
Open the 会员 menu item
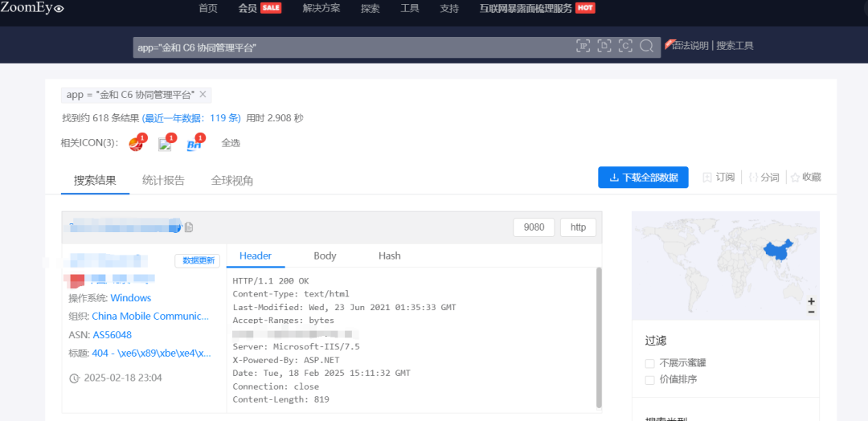(248, 8)
